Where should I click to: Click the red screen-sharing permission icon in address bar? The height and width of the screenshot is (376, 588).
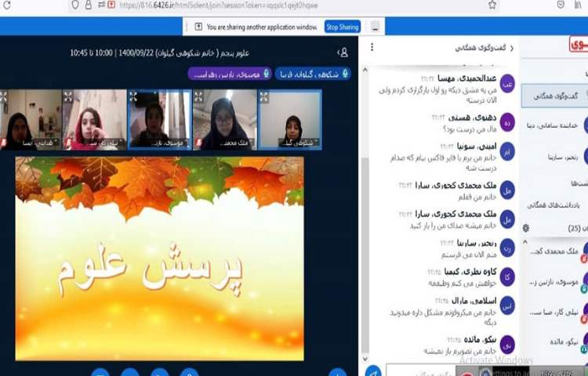[x=111, y=5]
